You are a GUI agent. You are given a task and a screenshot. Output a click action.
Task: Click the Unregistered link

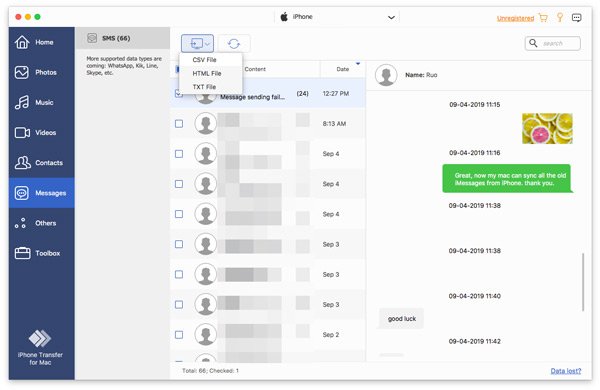pyautogui.click(x=515, y=18)
